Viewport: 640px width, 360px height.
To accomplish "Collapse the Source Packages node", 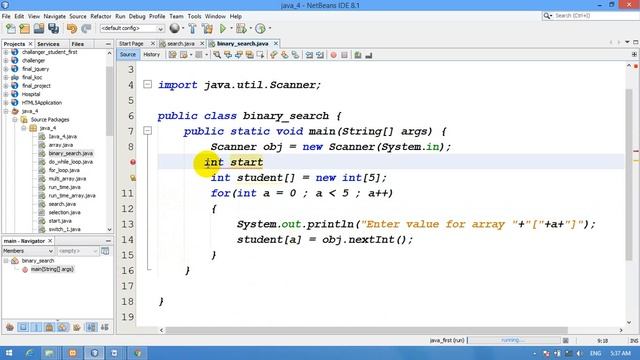I will click(15, 120).
